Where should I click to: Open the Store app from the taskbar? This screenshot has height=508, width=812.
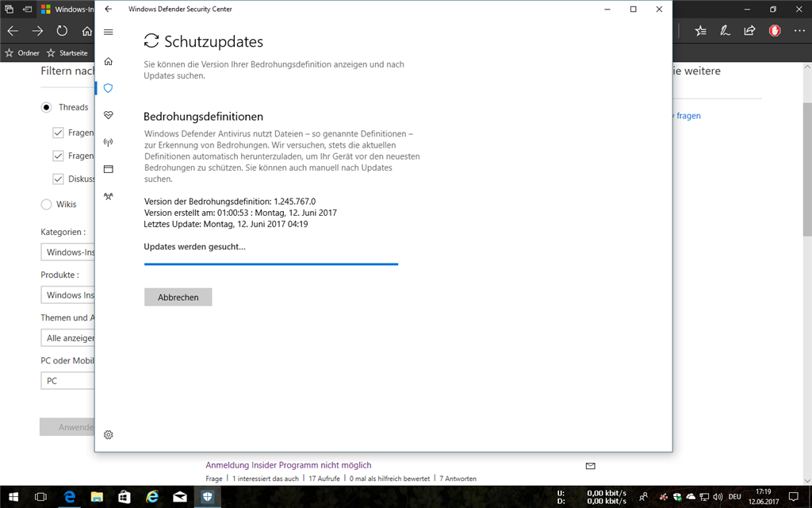coord(124,497)
